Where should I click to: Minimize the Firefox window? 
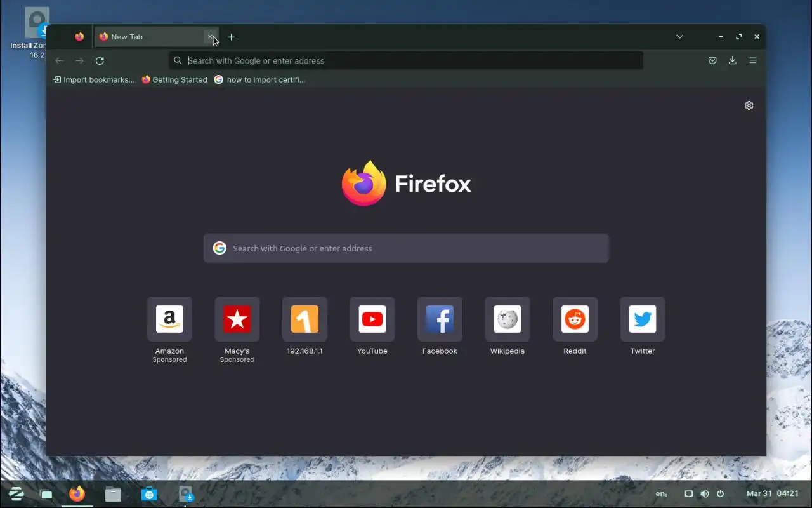[721, 37]
